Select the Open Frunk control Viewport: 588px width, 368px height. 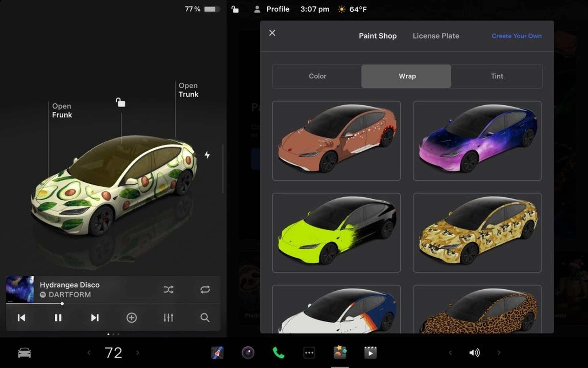point(62,110)
